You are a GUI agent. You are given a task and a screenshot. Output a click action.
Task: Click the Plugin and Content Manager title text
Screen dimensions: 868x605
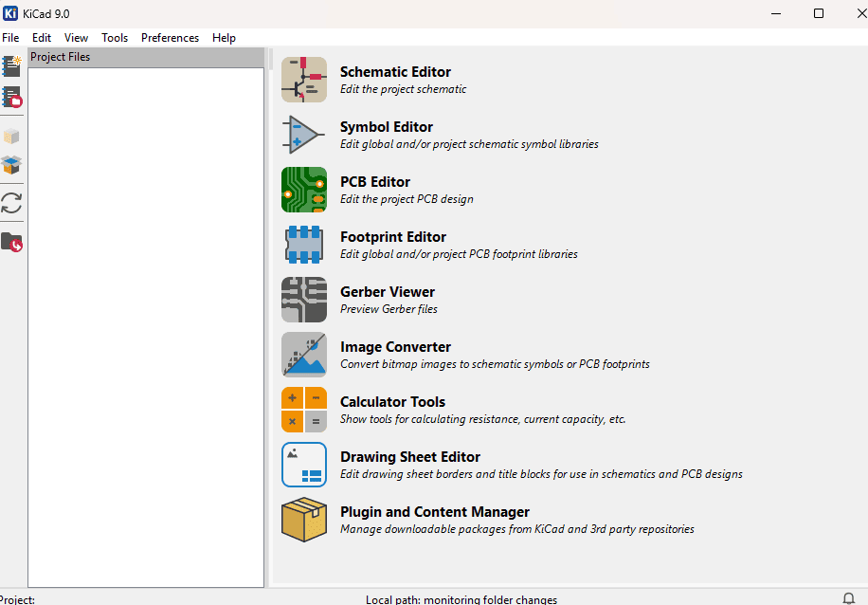click(x=435, y=512)
